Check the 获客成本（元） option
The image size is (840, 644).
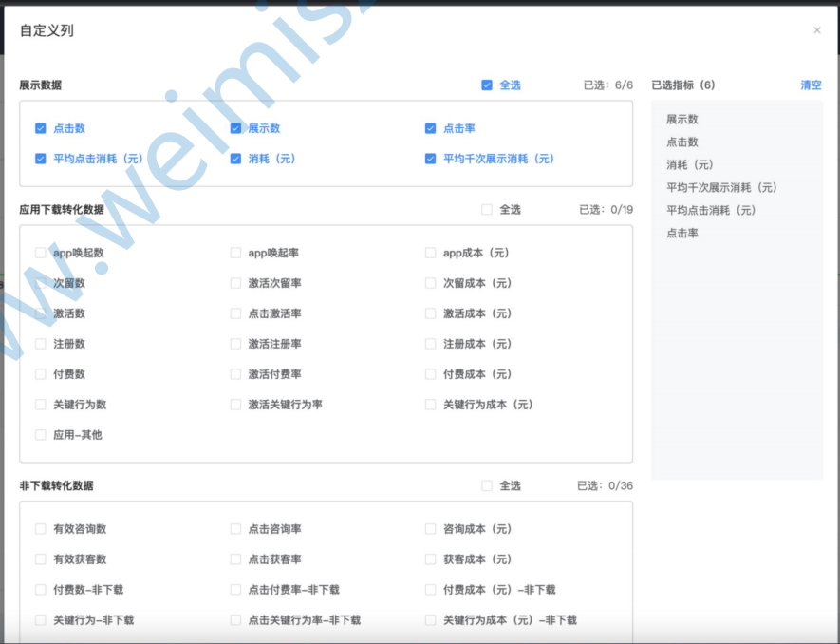point(431,559)
